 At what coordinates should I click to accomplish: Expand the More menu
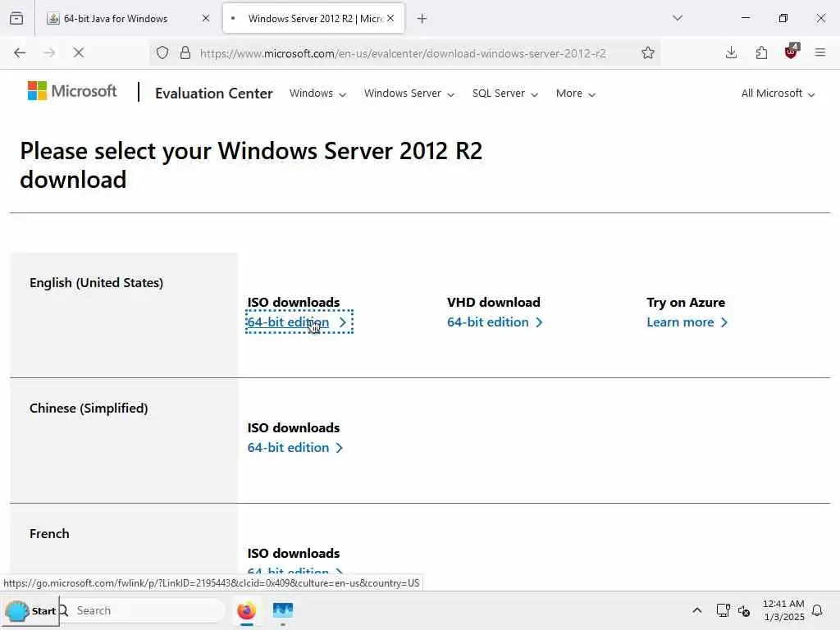(575, 94)
